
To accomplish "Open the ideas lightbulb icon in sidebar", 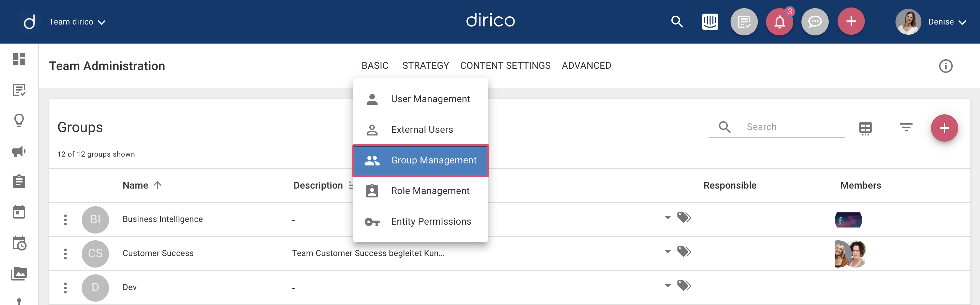I will coord(19,121).
